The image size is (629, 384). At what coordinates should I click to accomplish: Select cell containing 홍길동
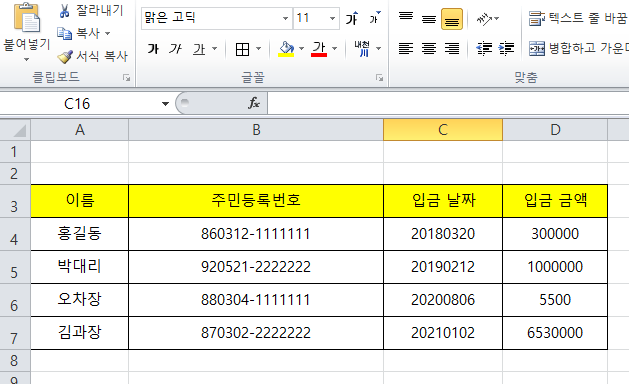(80, 234)
